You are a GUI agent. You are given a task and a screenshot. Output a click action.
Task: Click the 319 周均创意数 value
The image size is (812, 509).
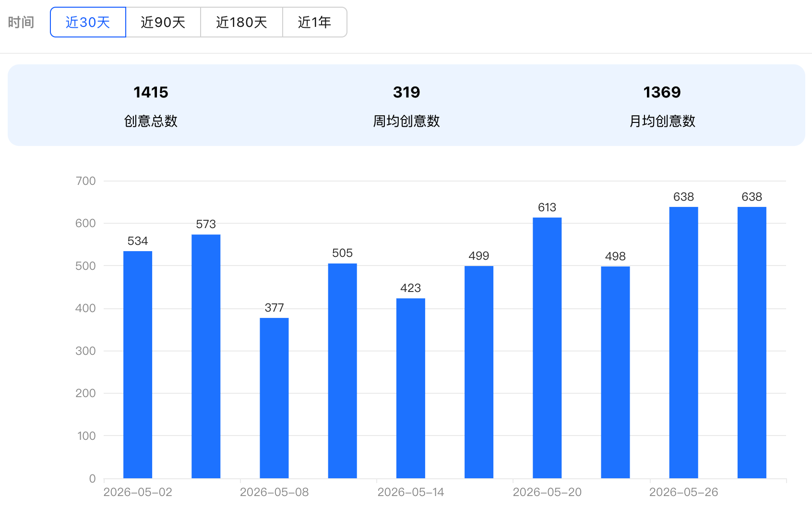tap(406, 92)
